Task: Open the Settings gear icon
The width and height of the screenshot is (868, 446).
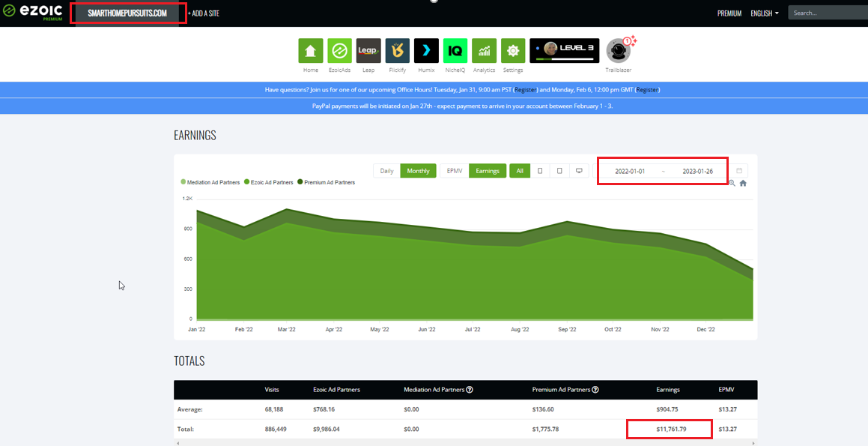Action: pyautogui.click(x=513, y=51)
